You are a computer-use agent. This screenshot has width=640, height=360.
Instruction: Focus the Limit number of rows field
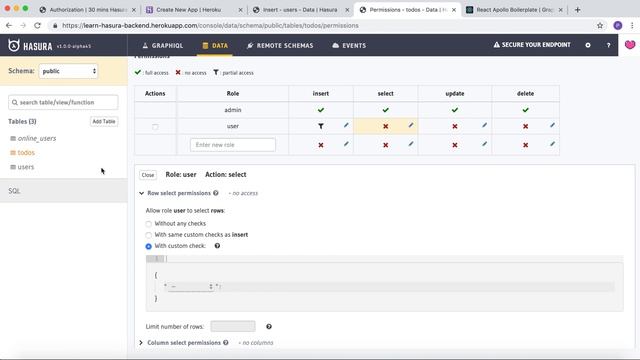click(233, 326)
